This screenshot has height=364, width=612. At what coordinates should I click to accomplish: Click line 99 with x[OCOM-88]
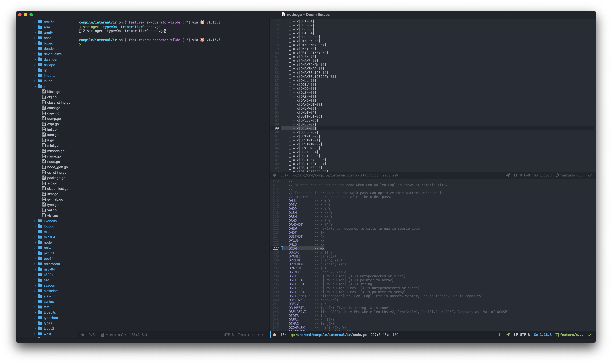pos(302,128)
